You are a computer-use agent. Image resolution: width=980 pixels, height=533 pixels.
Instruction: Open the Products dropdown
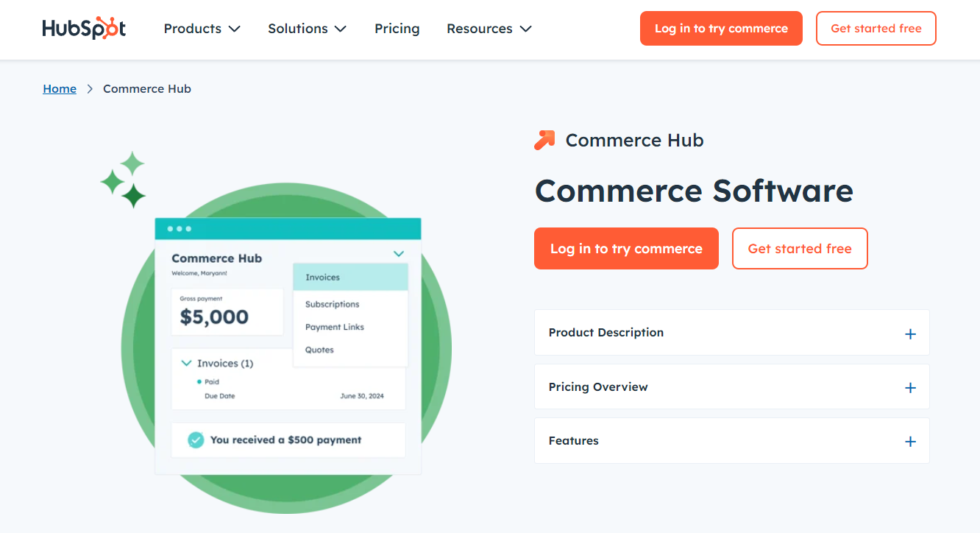pyautogui.click(x=201, y=29)
